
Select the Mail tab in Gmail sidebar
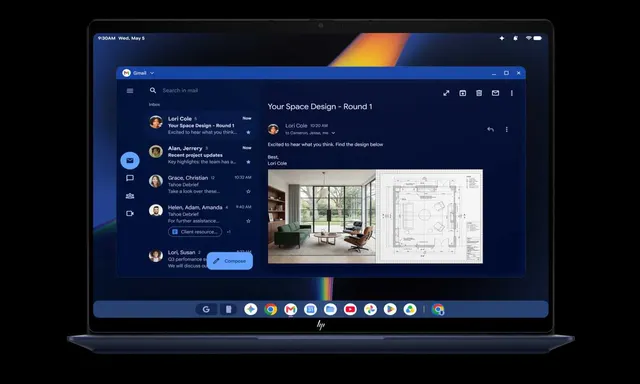[130, 160]
